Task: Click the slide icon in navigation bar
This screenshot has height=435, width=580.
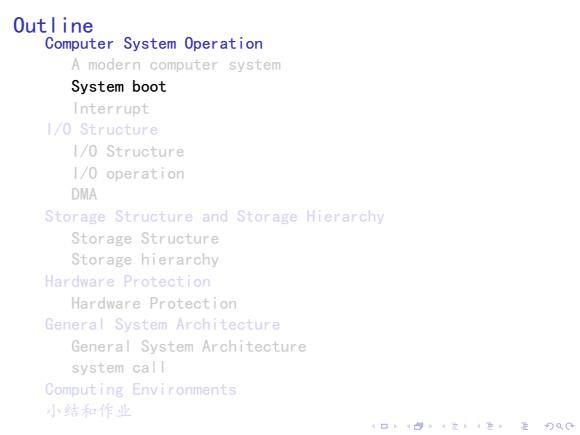Action: (384, 426)
